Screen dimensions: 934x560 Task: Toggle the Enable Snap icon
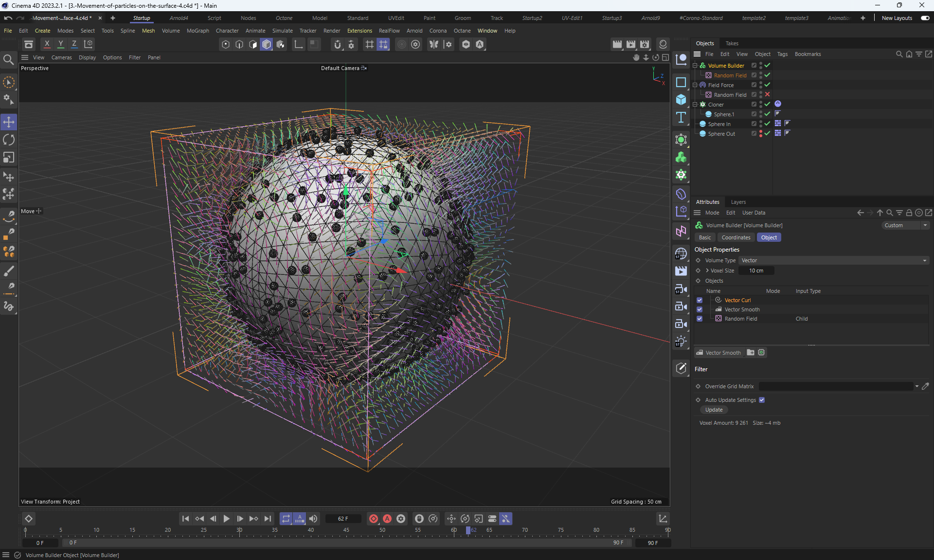click(338, 44)
